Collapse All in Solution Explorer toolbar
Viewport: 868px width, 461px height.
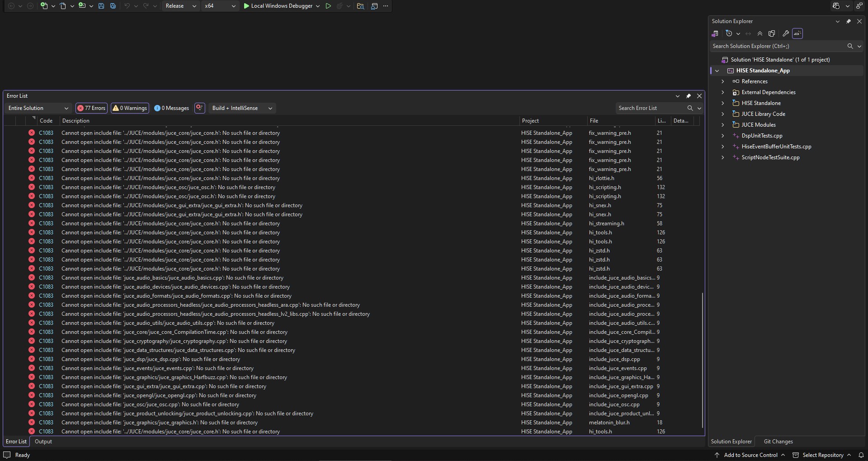(x=760, y=33)
